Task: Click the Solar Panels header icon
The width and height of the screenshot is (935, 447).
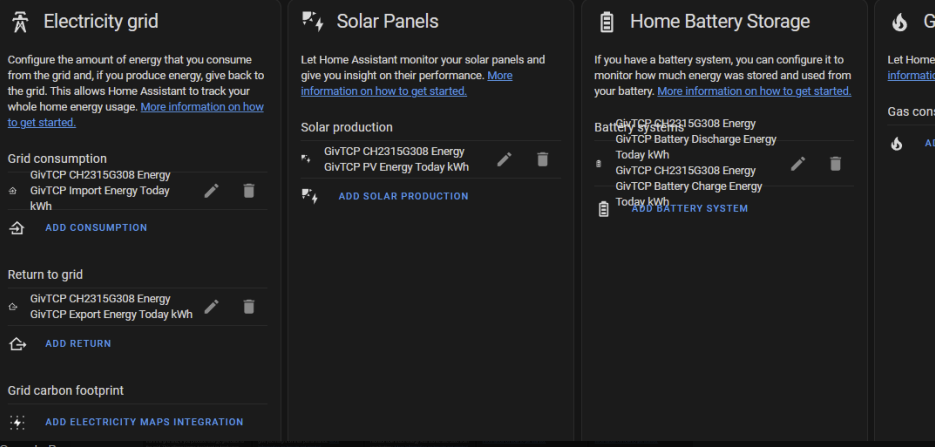Action: [x=312, y=21]
